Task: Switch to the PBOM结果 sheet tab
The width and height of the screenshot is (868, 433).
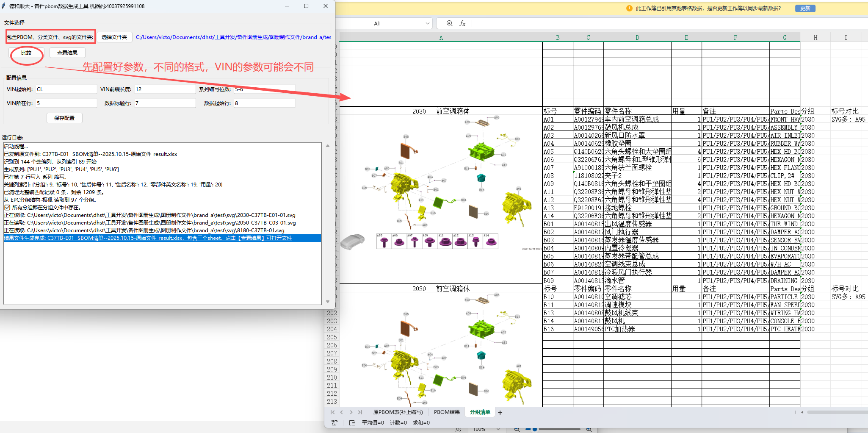Action: click(446, 412)
